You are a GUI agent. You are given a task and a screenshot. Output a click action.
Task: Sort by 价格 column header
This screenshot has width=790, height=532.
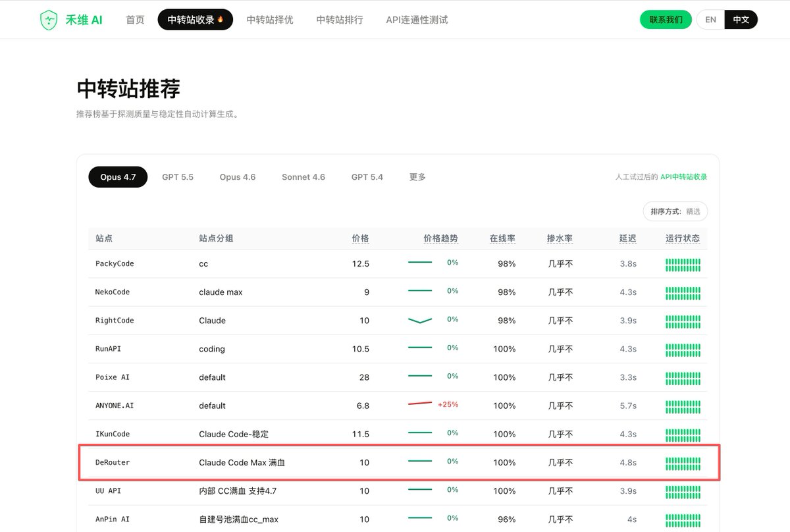tap(361, 238)
